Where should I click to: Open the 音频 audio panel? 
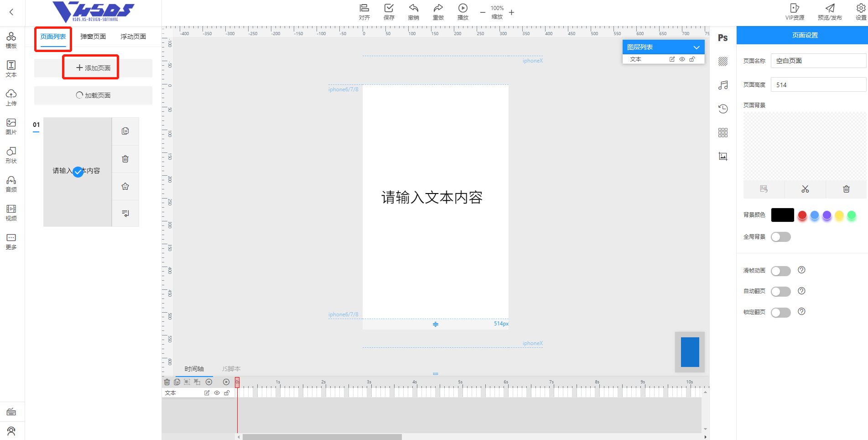click(11, 184)
